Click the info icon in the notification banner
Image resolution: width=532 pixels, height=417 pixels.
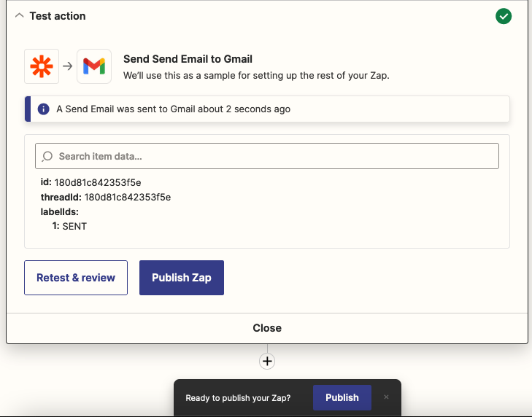44,109
